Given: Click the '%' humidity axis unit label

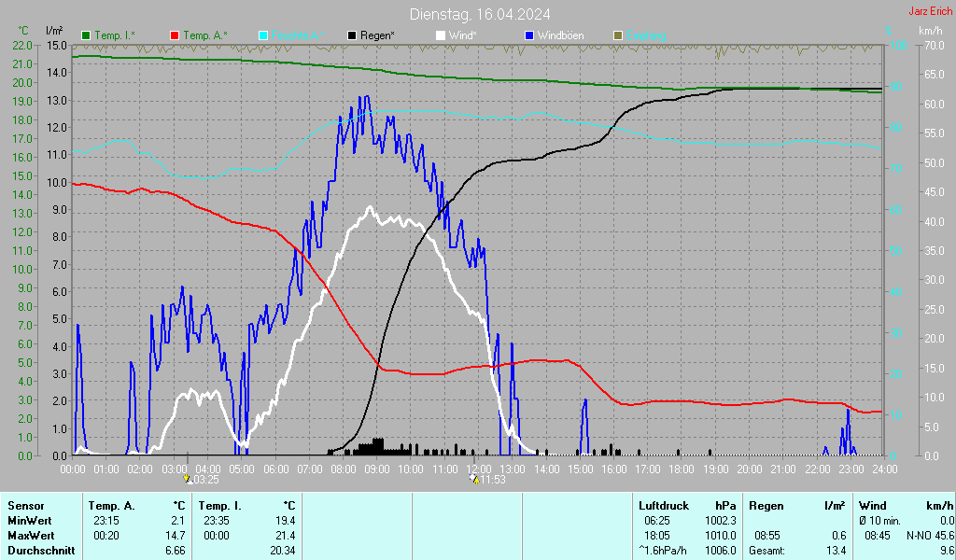Looking at the screenshot, I should pyautogui.click(x=889, y=31).
